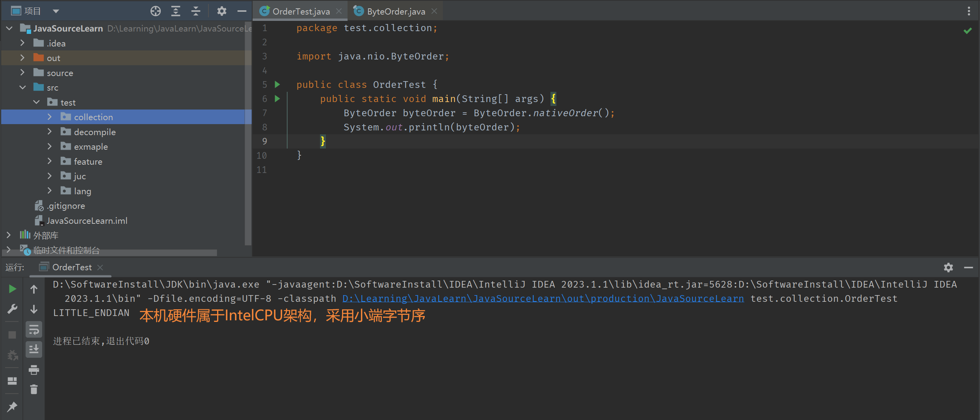
Task: Expand the exmaple package
Action: (50, 147)
